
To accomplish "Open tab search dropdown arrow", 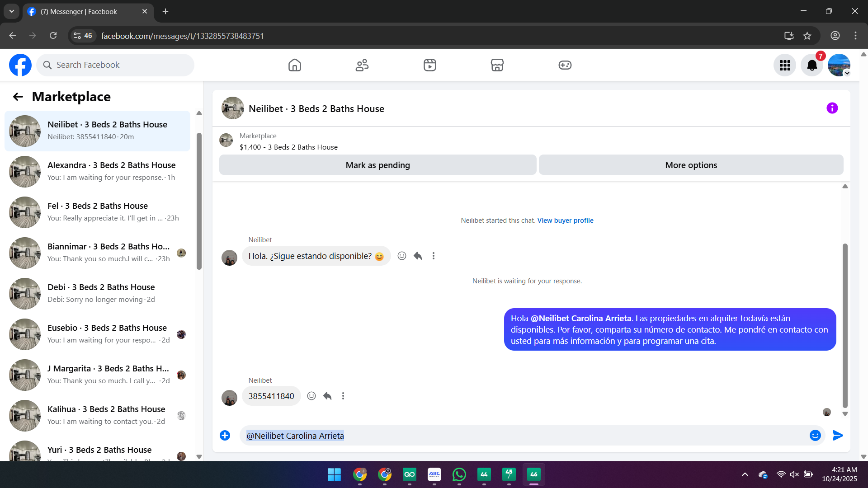I will point(12,11).
